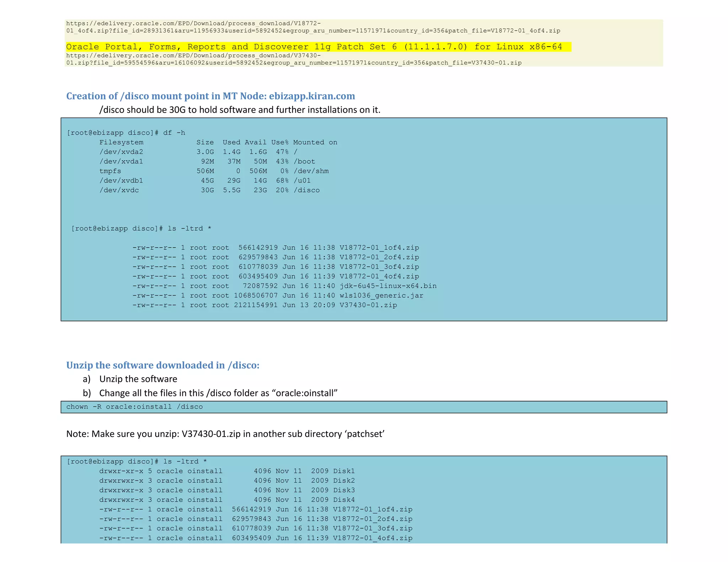Click the /dev/xvdc filesystem row
Viewport: 728px width, 562px height.
209,190
